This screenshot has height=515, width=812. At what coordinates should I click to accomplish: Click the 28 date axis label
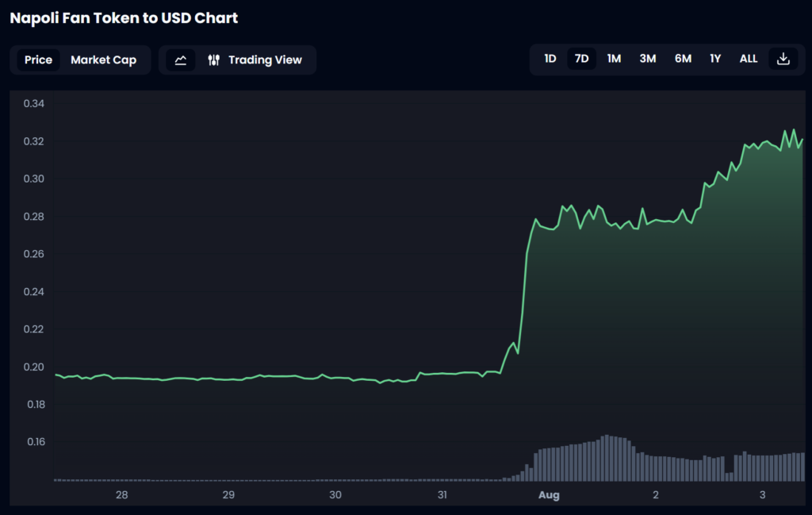pyautogui.click(x=121, y=495)
